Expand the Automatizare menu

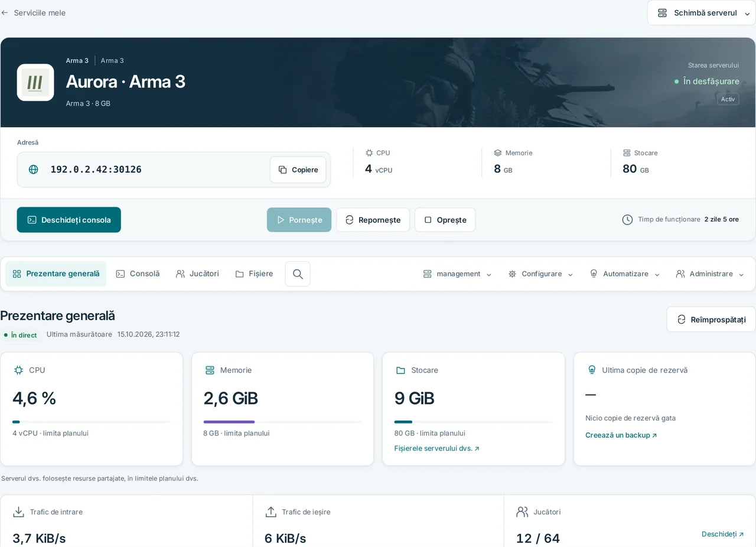click(625, 274)
